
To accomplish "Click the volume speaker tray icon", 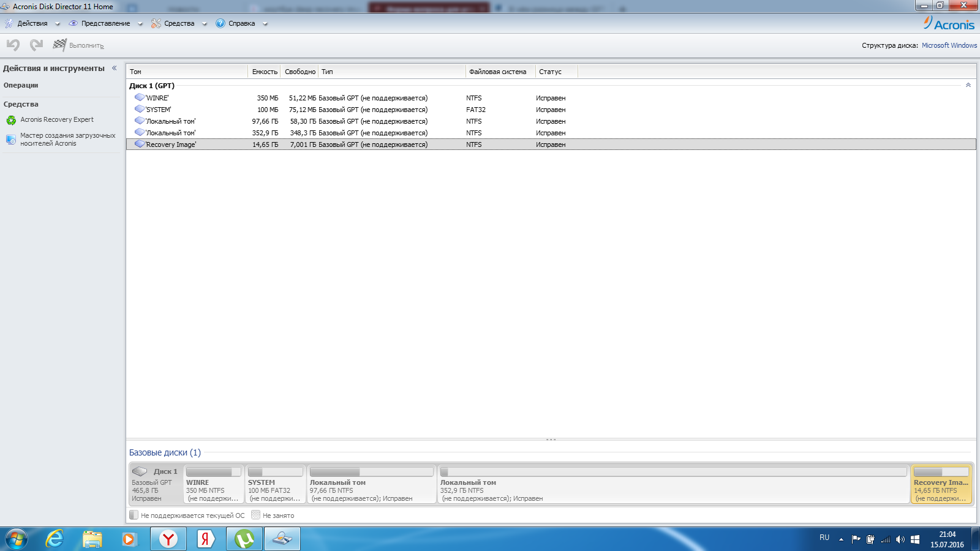I will pos(900,539).
